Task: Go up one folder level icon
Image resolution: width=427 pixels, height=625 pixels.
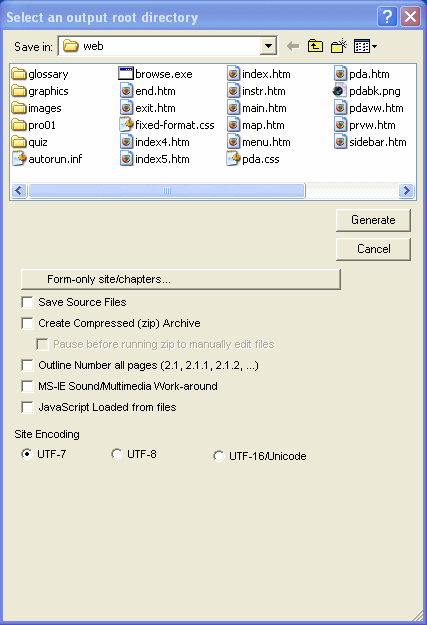Action: (x=315, y=46)
